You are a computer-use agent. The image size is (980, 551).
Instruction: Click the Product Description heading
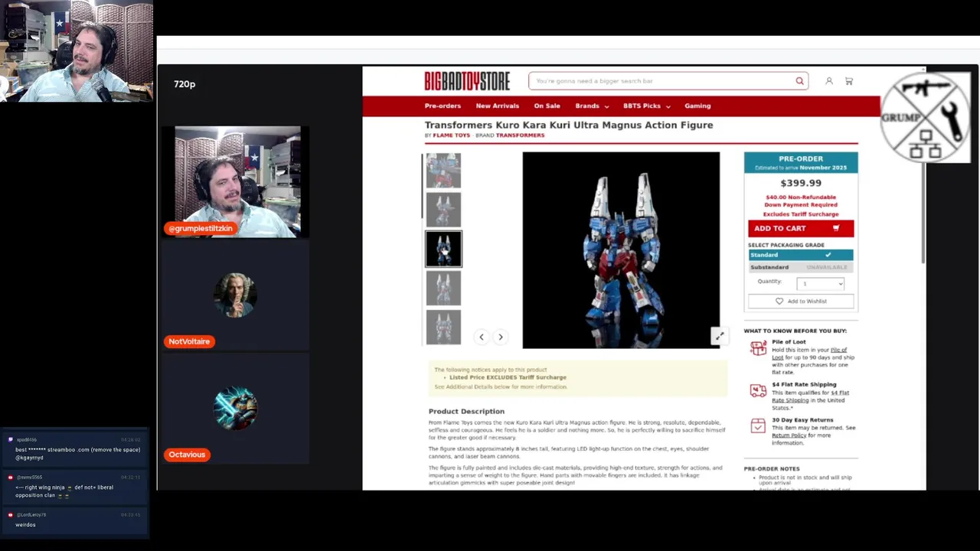click(x=466, y=411)
